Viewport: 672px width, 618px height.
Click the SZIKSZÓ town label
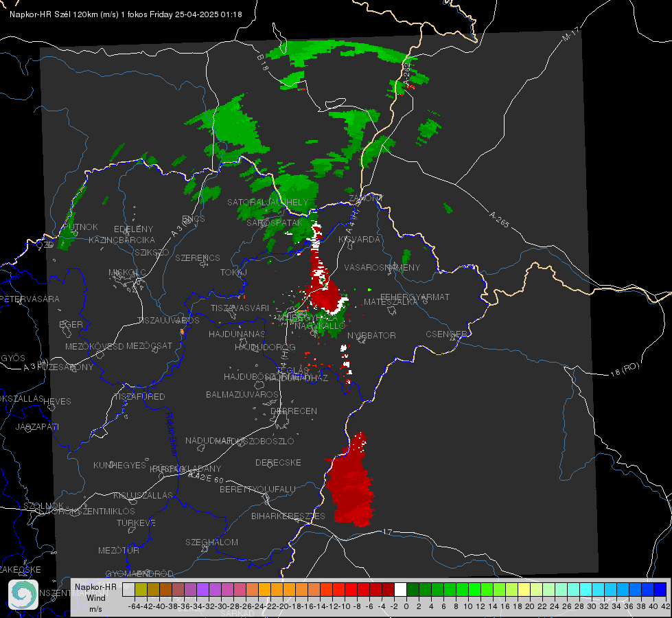152,252
